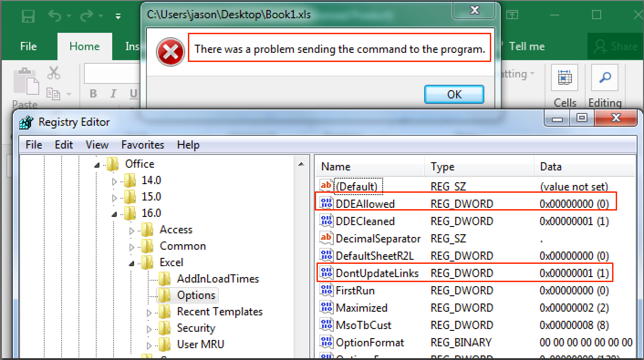Expand the User MRU key
Screen dimensions: 644x360
(x=149, y=345)
